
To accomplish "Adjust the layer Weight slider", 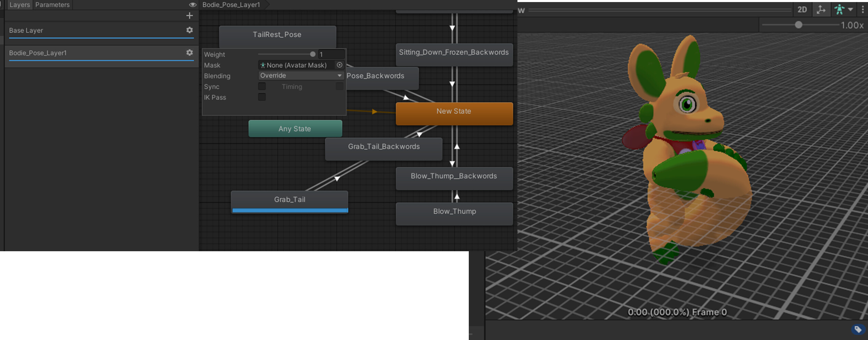I will pos(286,54).
